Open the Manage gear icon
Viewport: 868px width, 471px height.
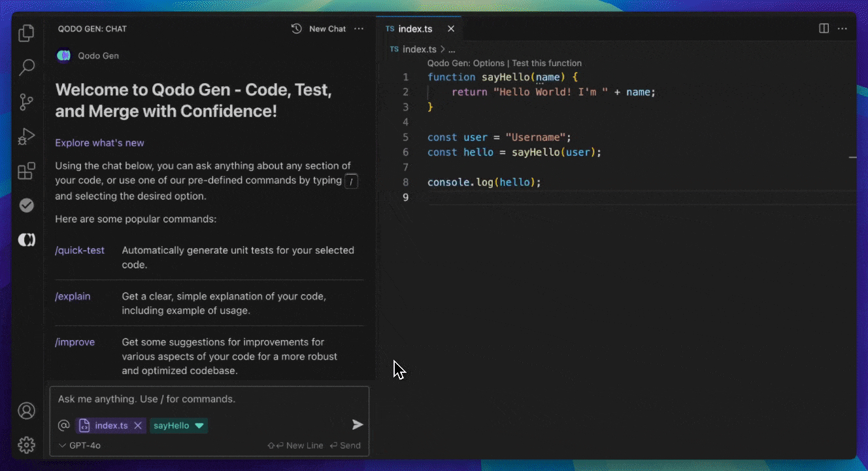[26, 445]
